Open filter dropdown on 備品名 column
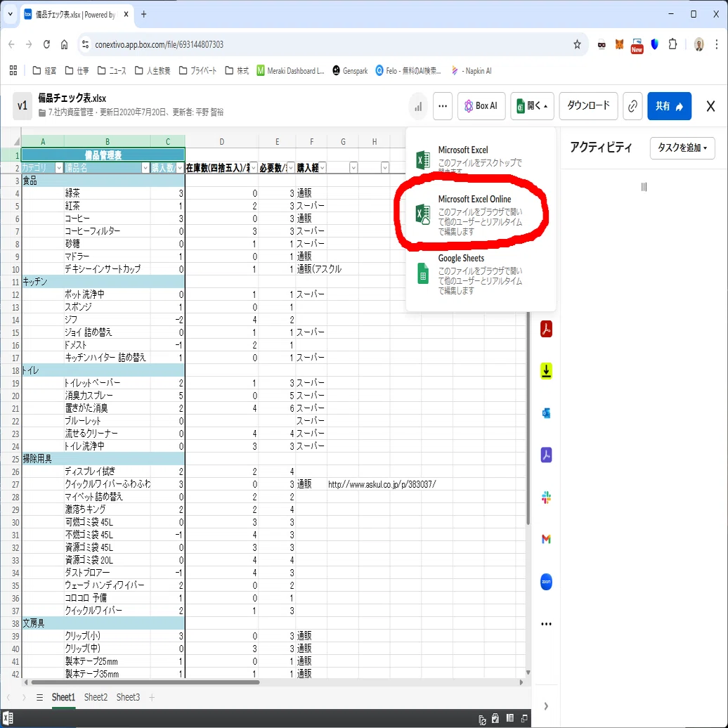The height and width of the screenshot is (728, 728). 145,168
